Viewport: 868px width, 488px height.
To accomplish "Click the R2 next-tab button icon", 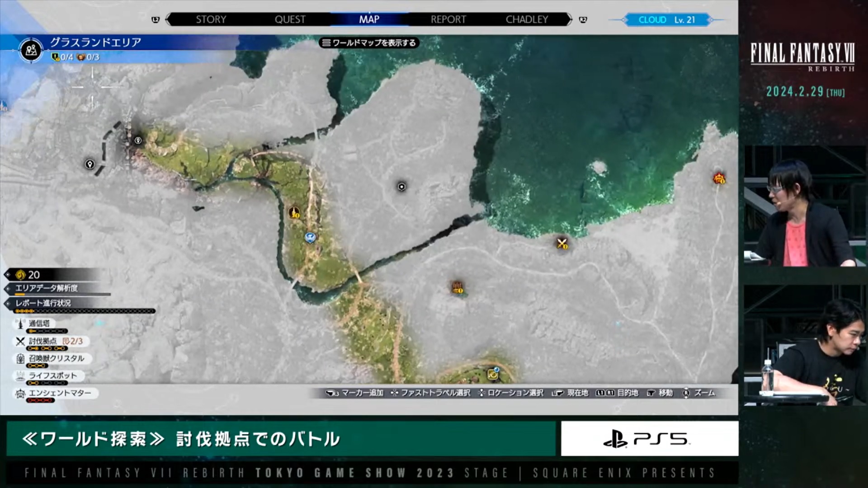I will 583,19.
